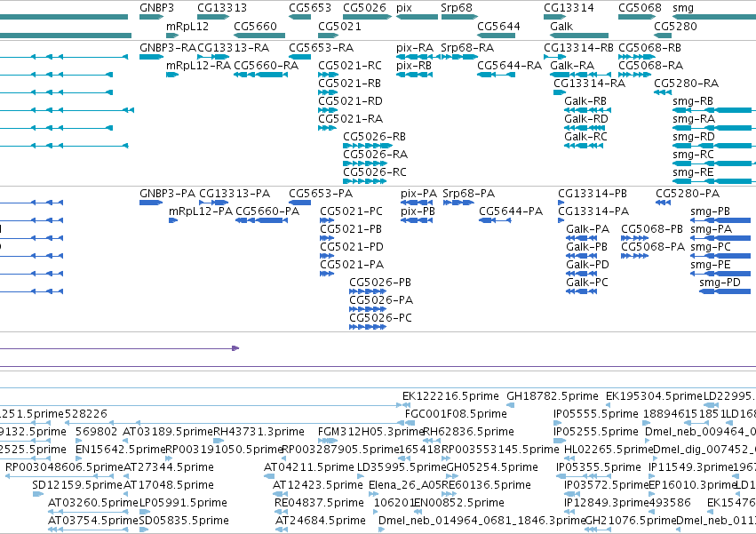Select the CG5021-PC protein label
Image resolution: width=756 pixels, height=534 pixels.
(352, 211)
